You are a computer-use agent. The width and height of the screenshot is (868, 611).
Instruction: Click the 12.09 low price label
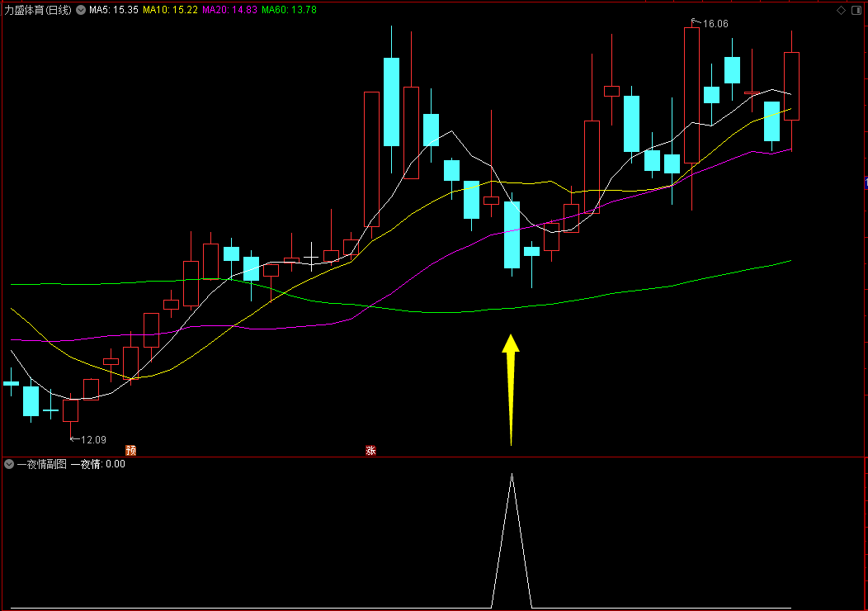point(93,440)
